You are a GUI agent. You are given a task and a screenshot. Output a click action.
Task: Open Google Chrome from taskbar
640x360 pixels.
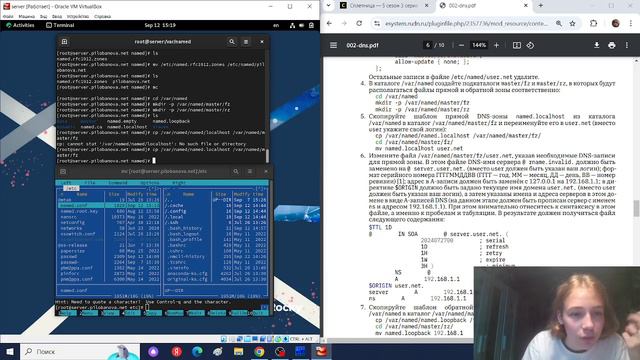(x=259, y=351)
